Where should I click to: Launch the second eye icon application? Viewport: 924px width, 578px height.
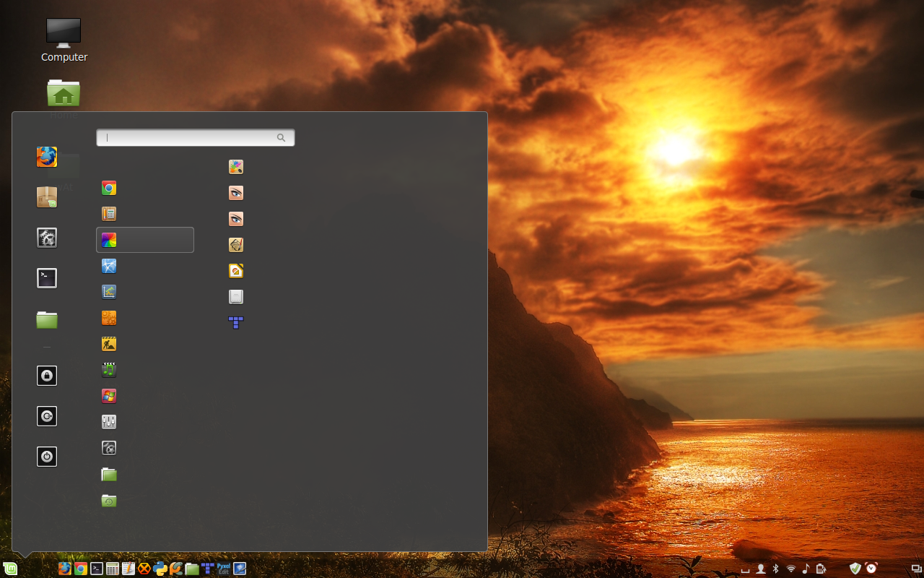(x=236, y=219)
